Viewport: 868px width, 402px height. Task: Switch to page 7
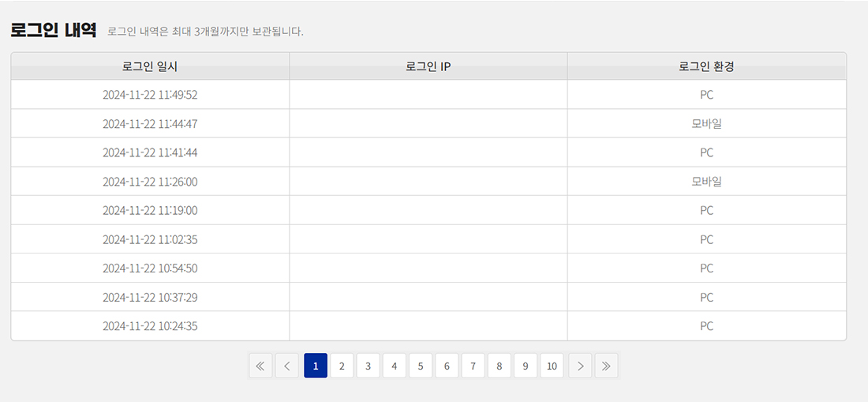click(473, 366)
